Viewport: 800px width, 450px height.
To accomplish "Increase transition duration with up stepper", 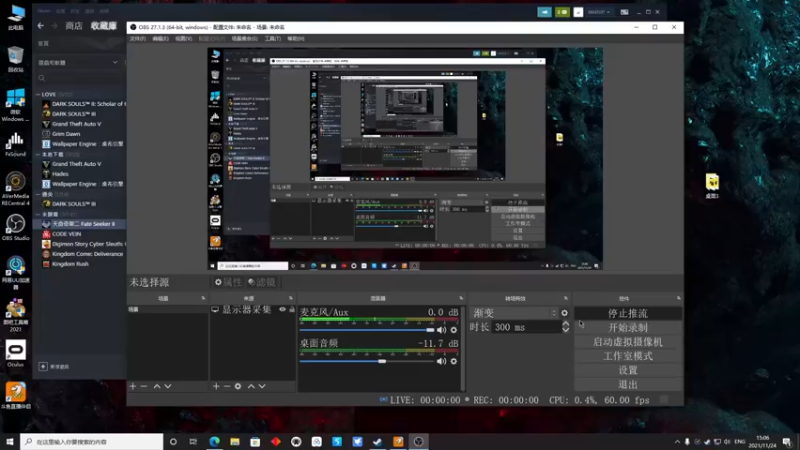I will (x=565, y=324).
